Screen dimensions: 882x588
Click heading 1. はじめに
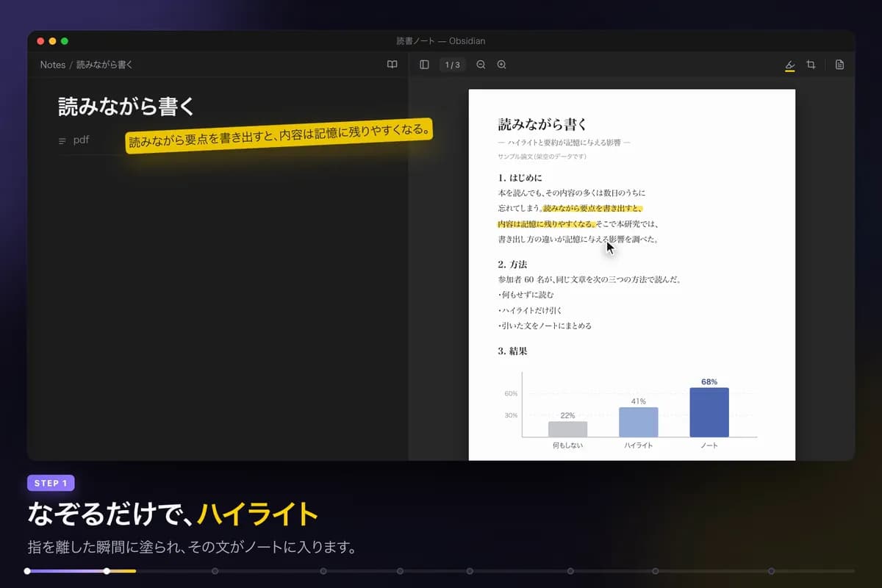(520, 178)
